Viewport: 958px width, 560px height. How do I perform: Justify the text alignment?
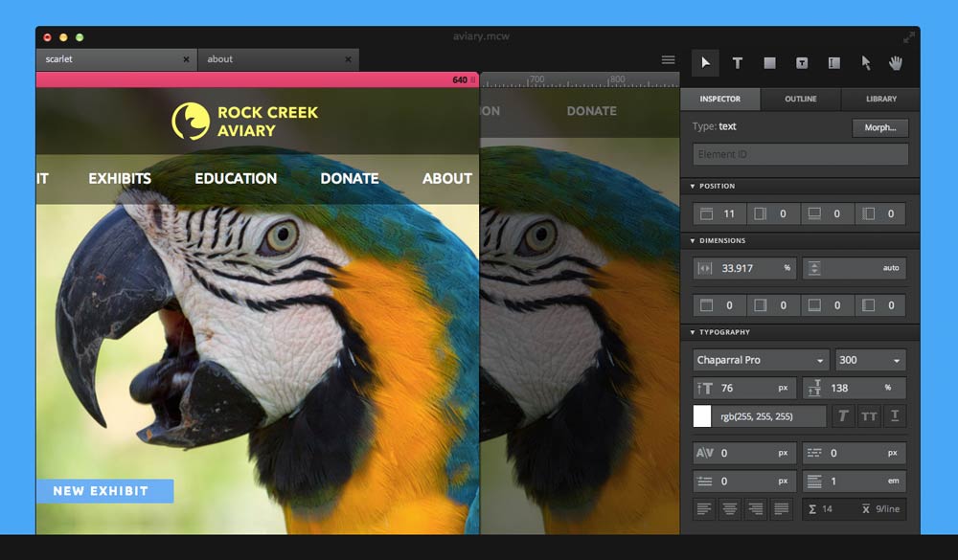point(782,509)
